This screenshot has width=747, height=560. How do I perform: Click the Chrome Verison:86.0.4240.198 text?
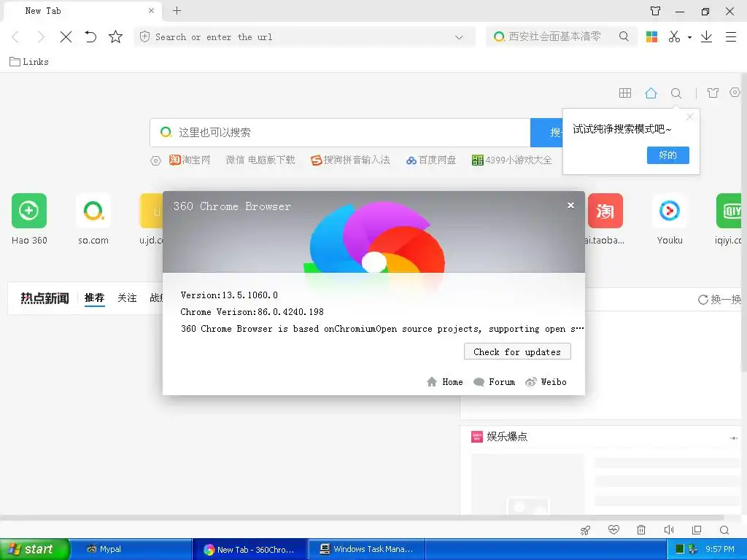click(252, 312)
